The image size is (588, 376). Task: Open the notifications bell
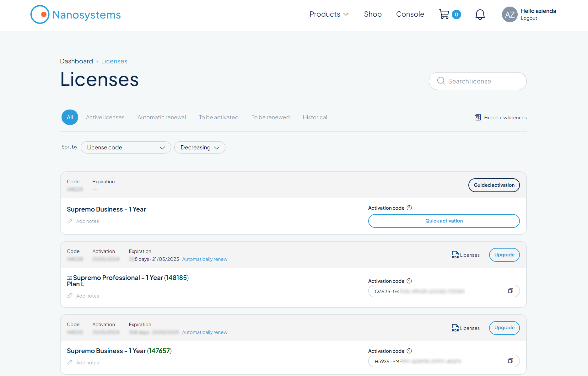coord(480,14)
